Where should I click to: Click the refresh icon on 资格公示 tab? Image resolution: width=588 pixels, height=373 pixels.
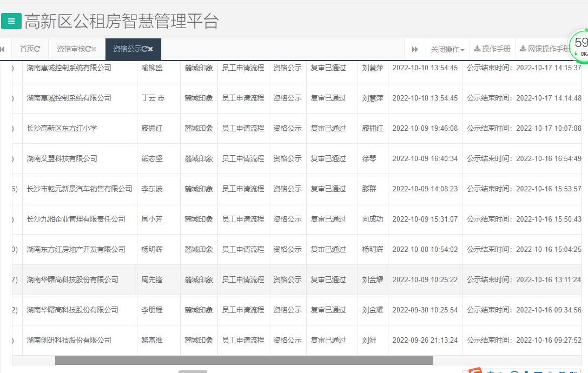(x=144, y=48)
